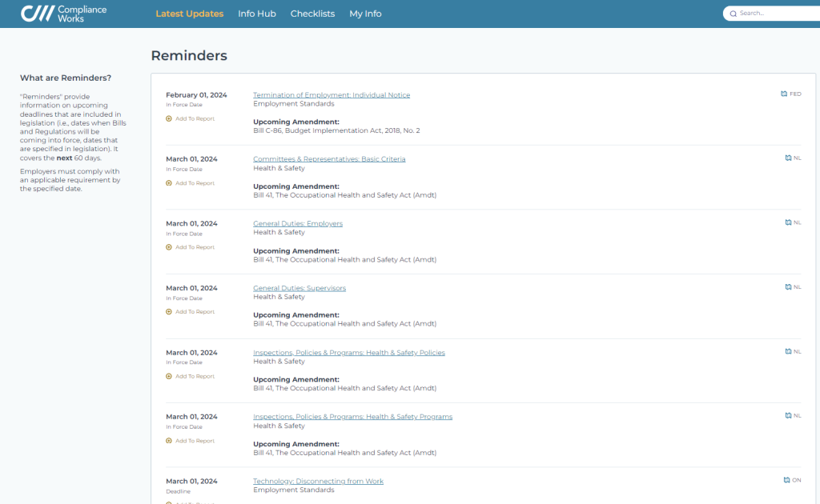
Task: Go to the Info Hub tab
Action: click(257, 14)
